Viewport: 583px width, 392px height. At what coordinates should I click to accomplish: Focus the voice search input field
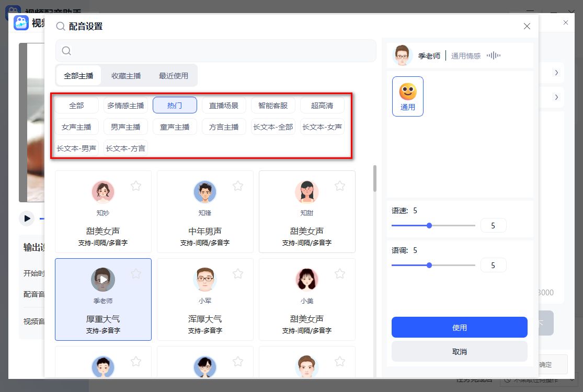[x=215, y=51]
